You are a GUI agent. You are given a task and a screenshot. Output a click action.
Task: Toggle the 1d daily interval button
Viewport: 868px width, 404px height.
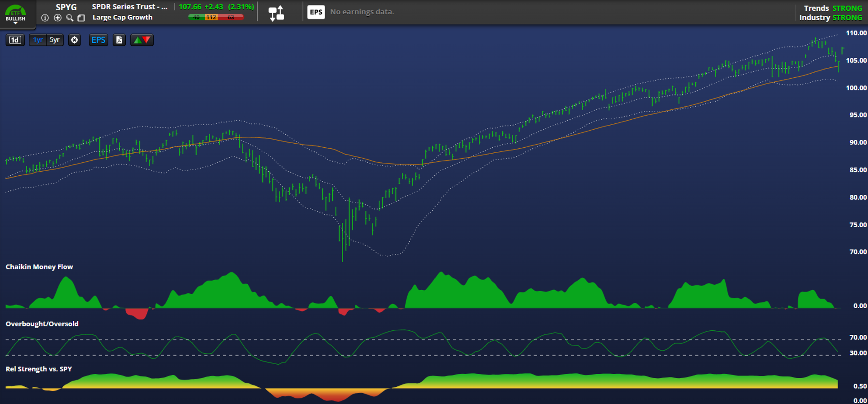(x=15, y=40)
